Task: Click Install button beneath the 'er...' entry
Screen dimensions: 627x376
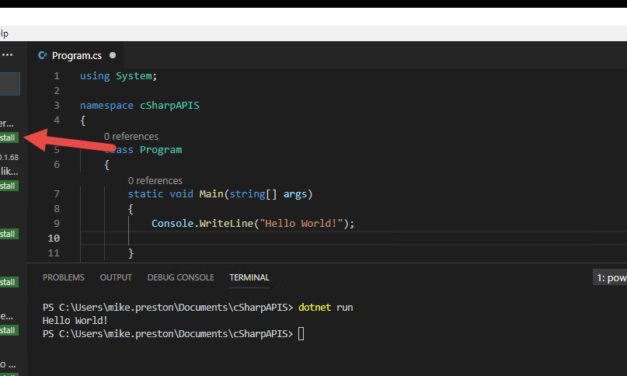Action: point(9,138)
